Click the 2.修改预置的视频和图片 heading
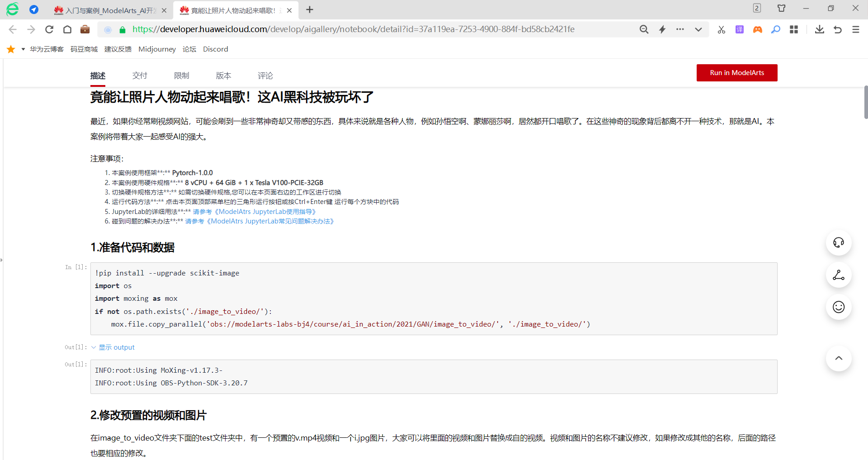 coord(149,415)
